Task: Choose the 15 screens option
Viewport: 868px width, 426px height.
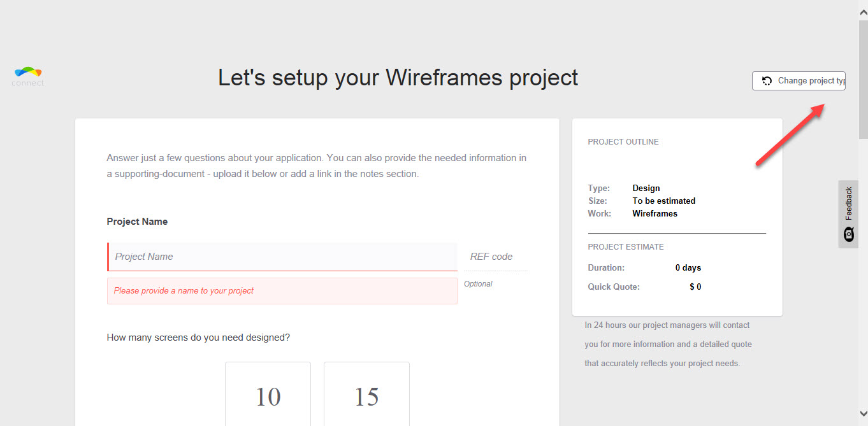Action: tap(366, 394)
